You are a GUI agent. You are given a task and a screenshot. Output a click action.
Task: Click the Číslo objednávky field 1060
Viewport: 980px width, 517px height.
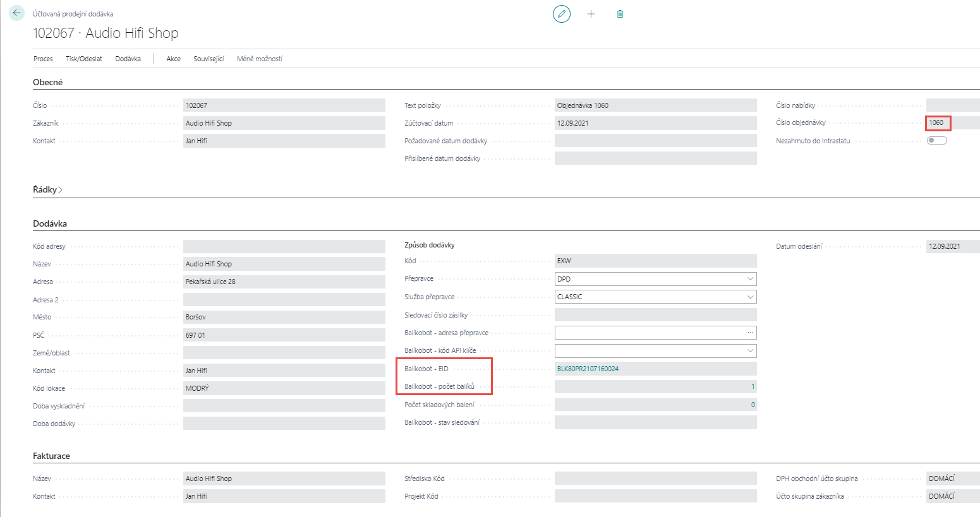pos(936,123)
